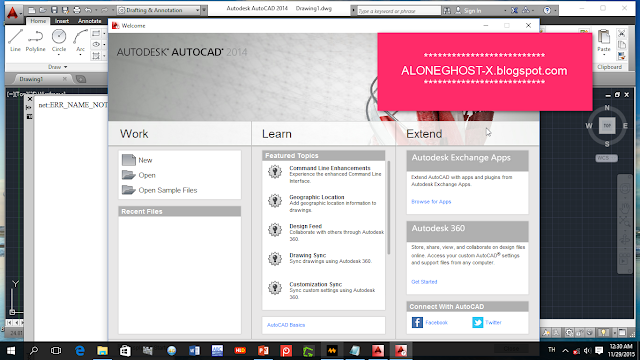Click the New file icon in Quick Access toolbar

pyautogui.click(x=31, y=10)
